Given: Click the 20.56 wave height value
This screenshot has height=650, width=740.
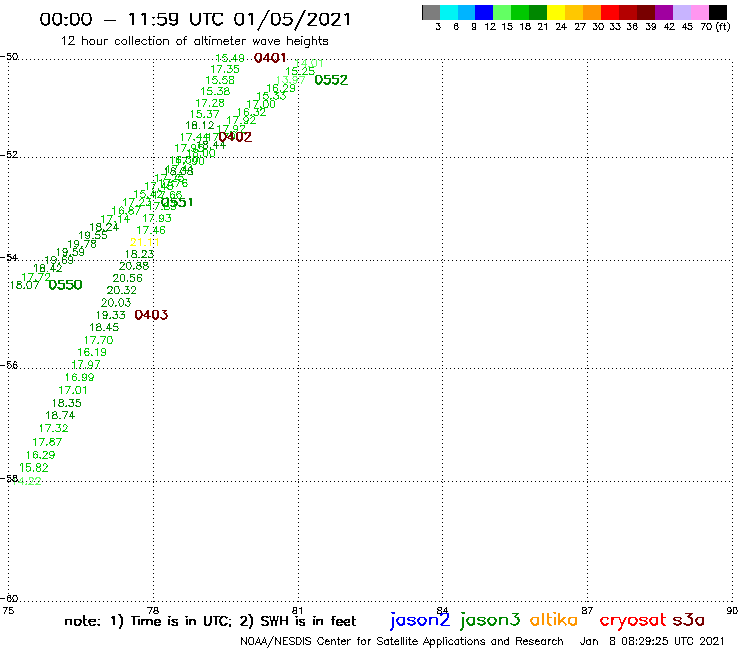Looking at the screenshot, I should tap(127, 279).
